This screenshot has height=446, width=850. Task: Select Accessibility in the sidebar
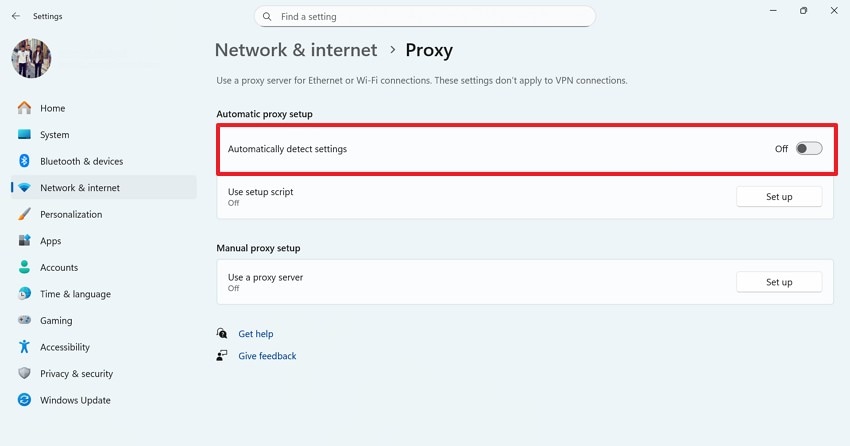pyautogui.click(x=65, y=347)
